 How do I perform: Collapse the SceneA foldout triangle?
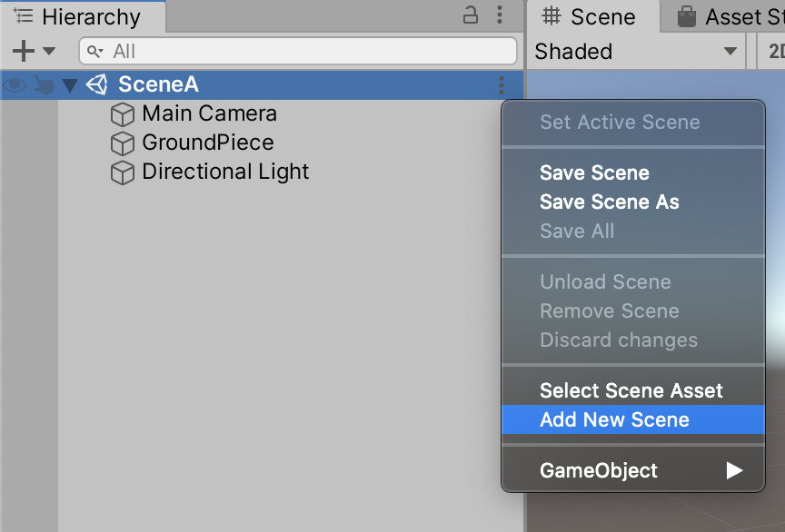(70, 85)
